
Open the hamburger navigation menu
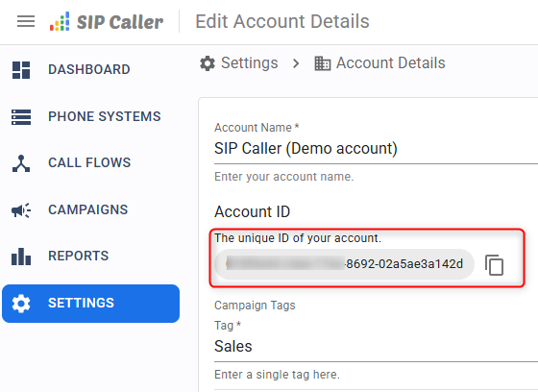coord(26,21)
